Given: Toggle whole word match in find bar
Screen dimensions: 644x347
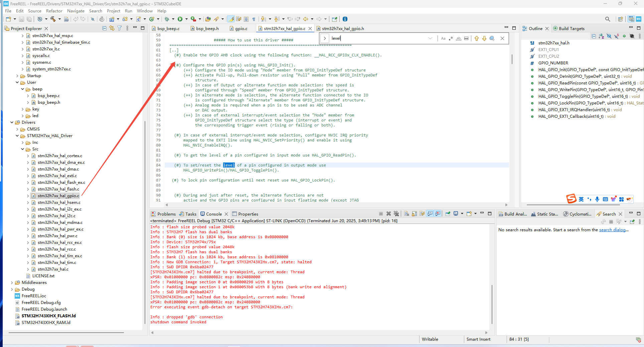Looking at the screenshot, I should click(x=459, y=38).
